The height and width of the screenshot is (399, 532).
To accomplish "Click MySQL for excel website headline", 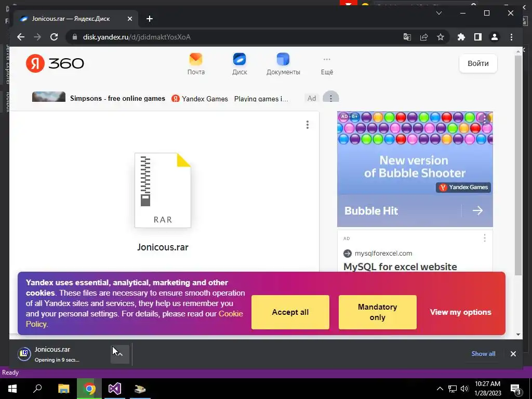I will 400,267.
